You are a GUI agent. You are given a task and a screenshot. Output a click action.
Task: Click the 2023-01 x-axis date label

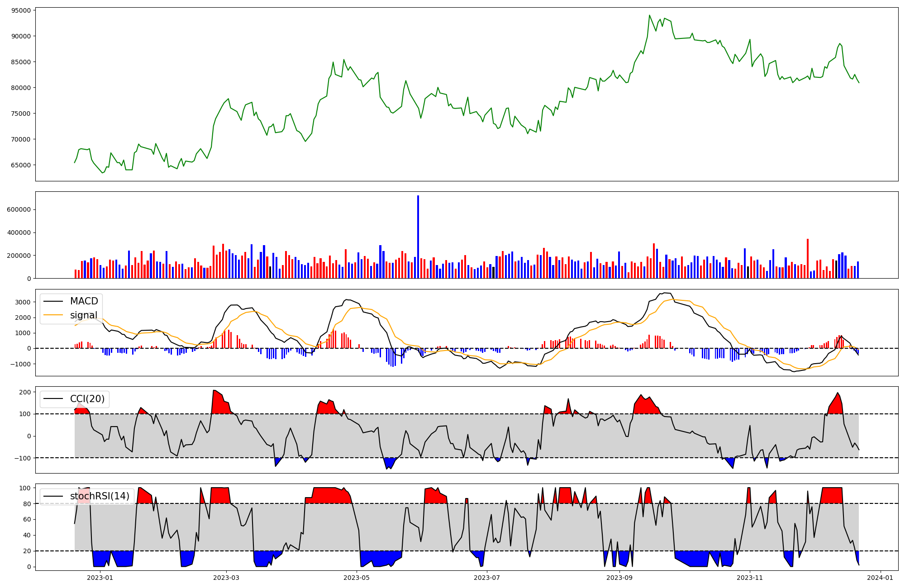click(100, 577)
